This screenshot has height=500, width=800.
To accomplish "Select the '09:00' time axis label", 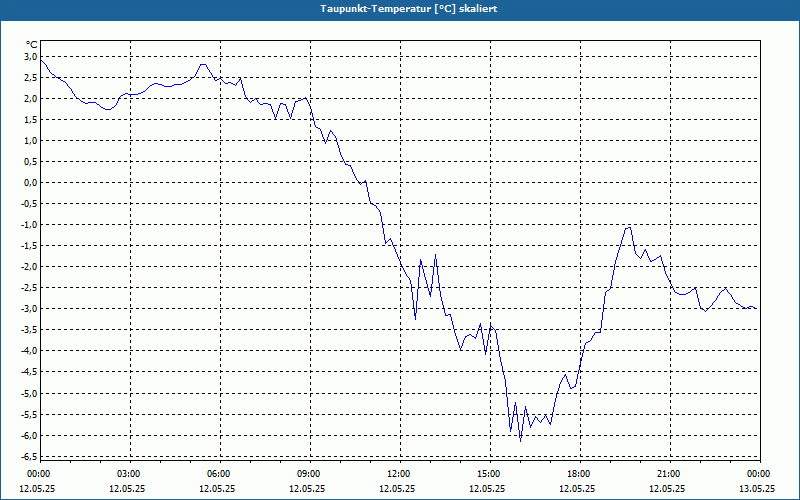I will (x=308, y=474).
